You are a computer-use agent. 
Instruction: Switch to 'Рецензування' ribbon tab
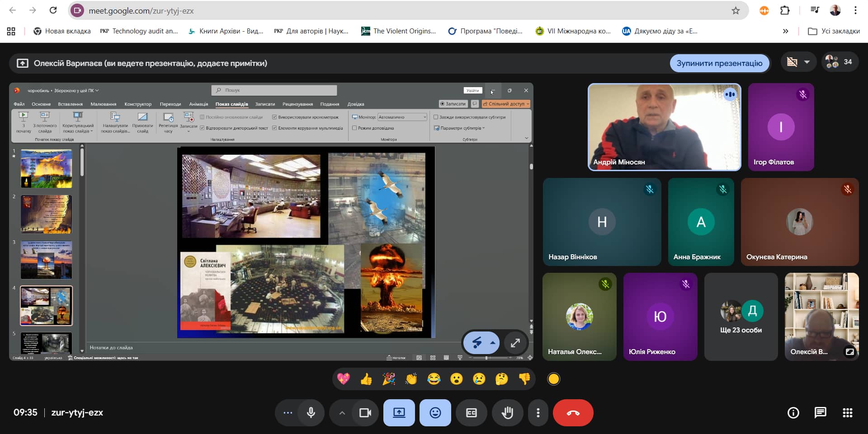point(297,104)
